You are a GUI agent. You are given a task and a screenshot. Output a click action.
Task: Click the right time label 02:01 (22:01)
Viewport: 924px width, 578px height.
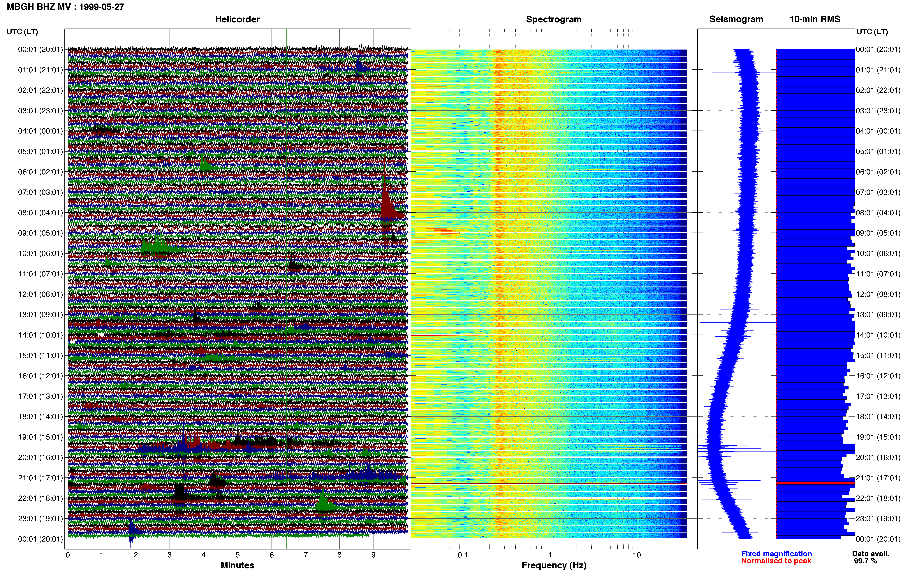click(x=878, y=90)
